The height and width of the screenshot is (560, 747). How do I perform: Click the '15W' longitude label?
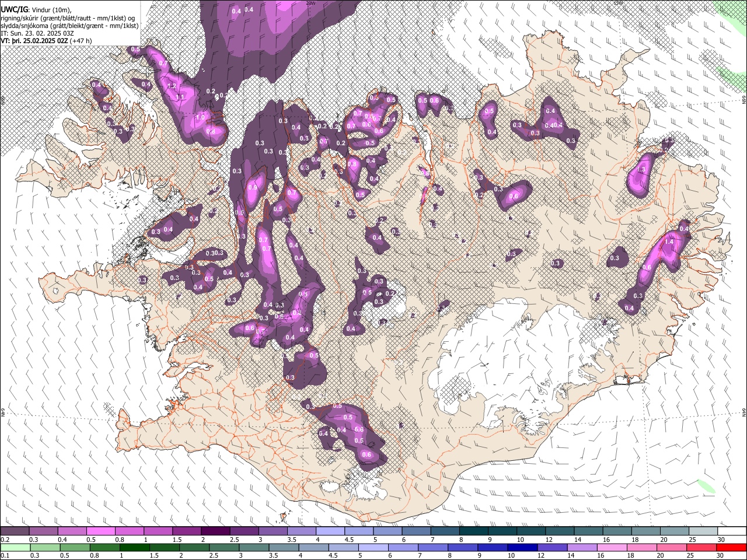618,3
